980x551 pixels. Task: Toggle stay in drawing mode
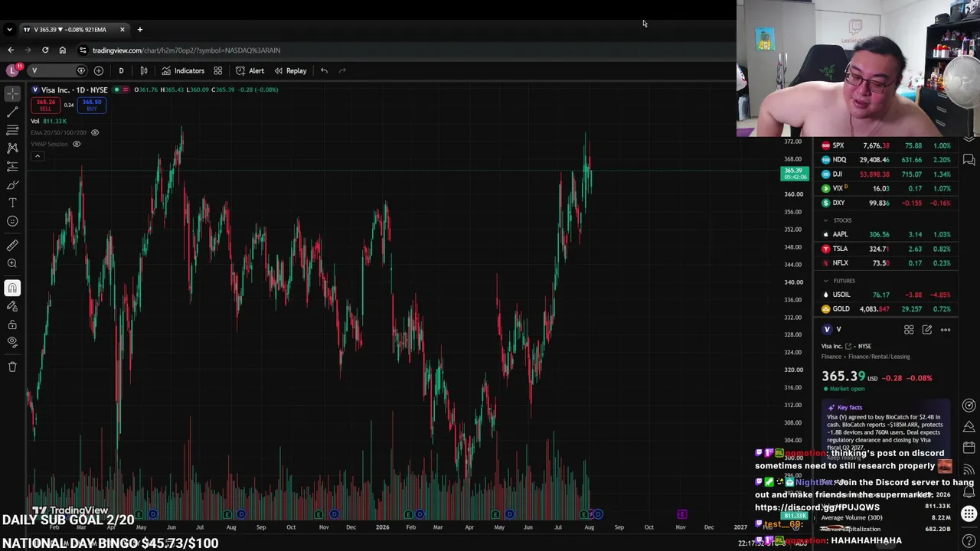[12, 306]
